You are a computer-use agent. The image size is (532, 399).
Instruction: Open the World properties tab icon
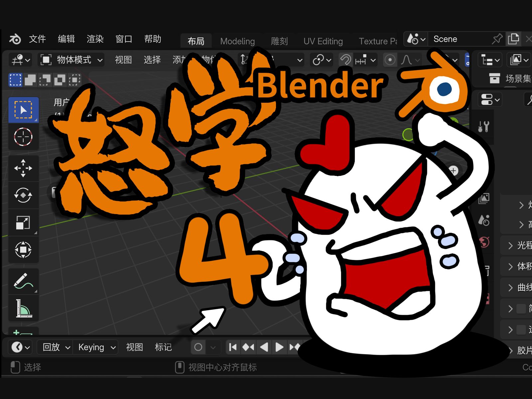484,242
